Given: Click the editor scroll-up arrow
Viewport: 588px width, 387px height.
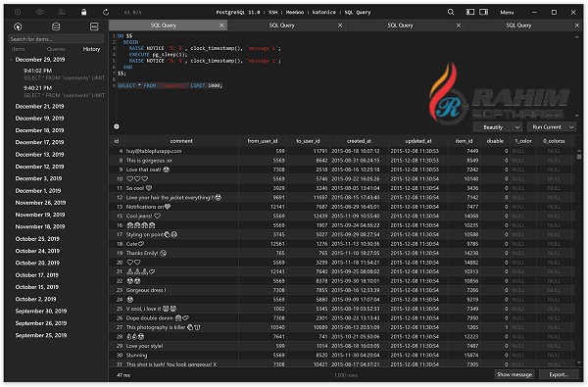Looking at the screenshot, I should pyautogui.click(x=577, y=37).
